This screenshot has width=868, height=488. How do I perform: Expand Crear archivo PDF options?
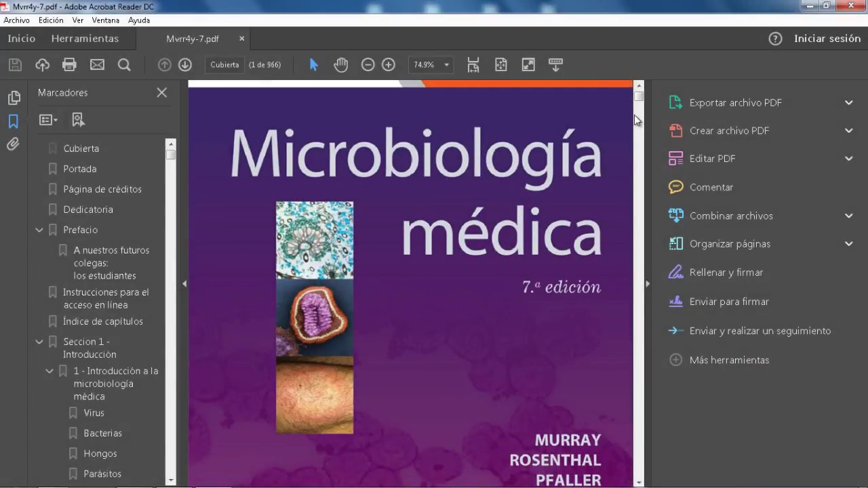848,130
